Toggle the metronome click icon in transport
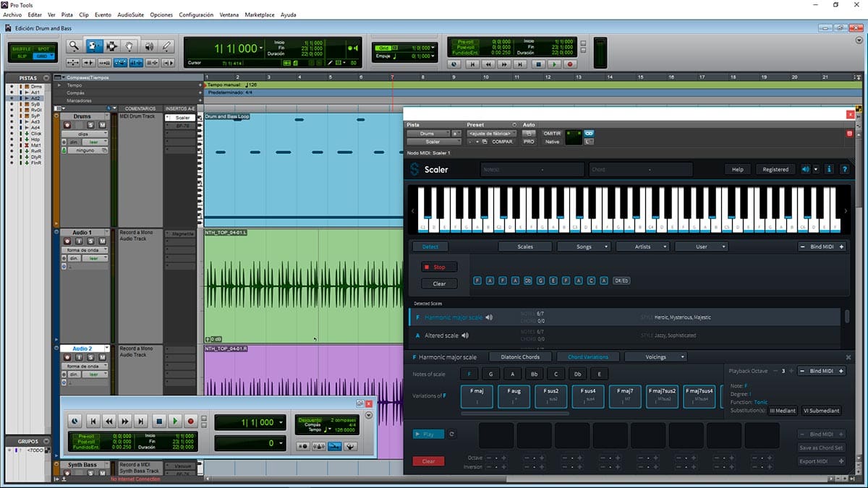This screenshot has height=488, width=868. pos(318,446)
